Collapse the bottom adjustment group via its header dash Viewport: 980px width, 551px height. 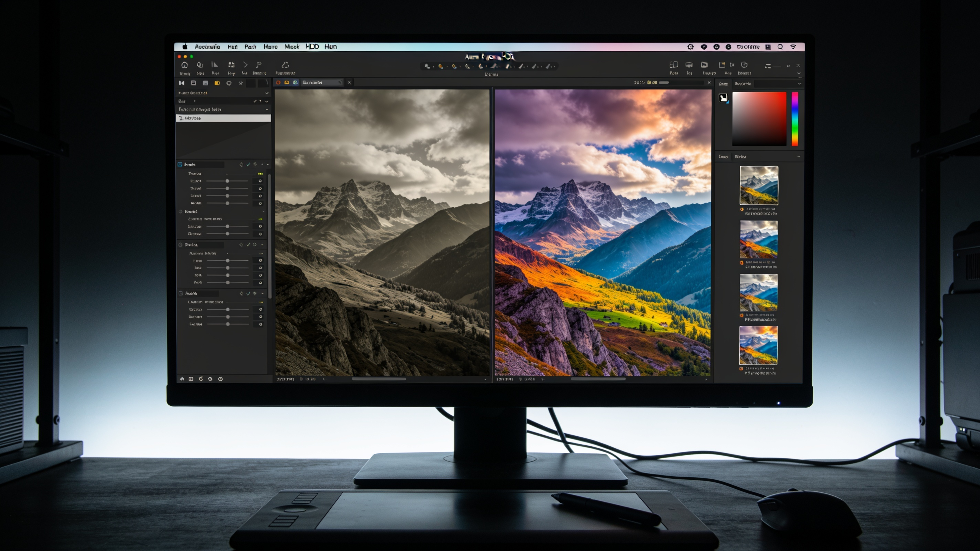pos(262,294)
